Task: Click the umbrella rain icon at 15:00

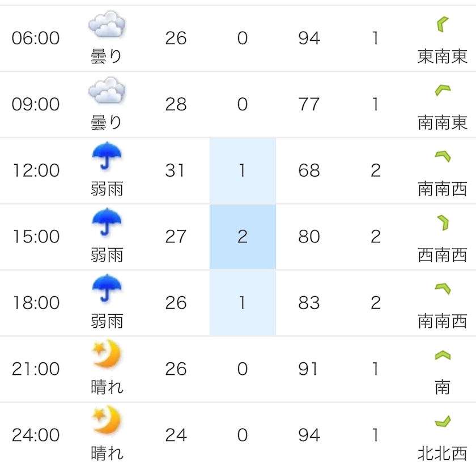Action: (107, 223)
